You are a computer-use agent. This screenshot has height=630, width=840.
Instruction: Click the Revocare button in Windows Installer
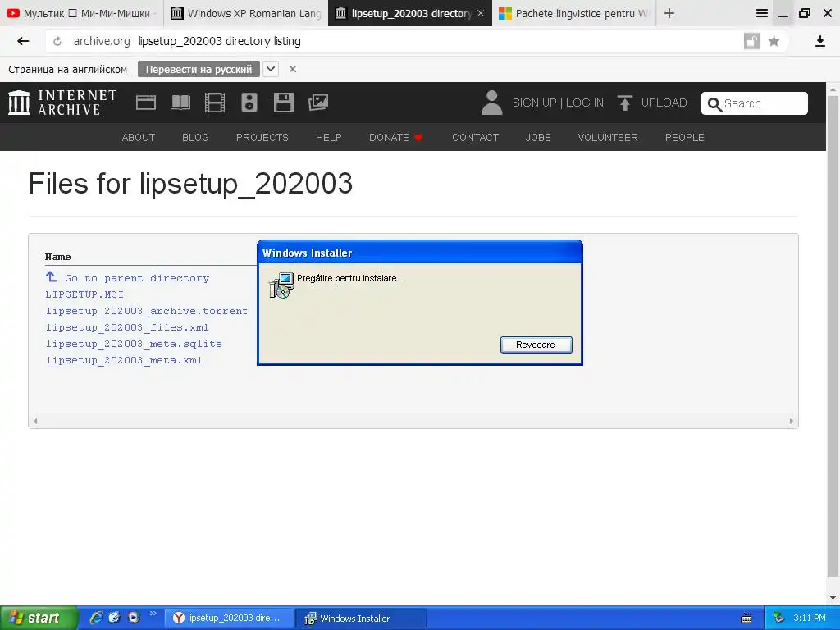tap(536, 345)
